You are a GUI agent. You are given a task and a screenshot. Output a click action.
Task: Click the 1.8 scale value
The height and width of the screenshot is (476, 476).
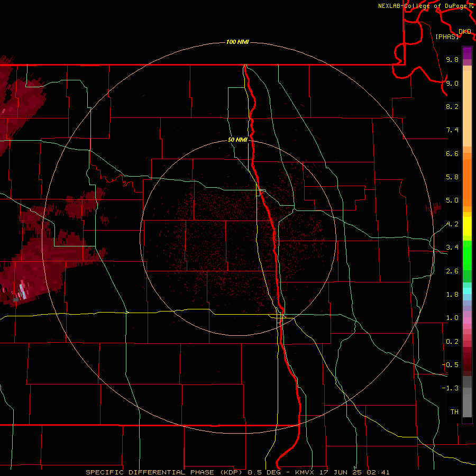coord(452,295)
